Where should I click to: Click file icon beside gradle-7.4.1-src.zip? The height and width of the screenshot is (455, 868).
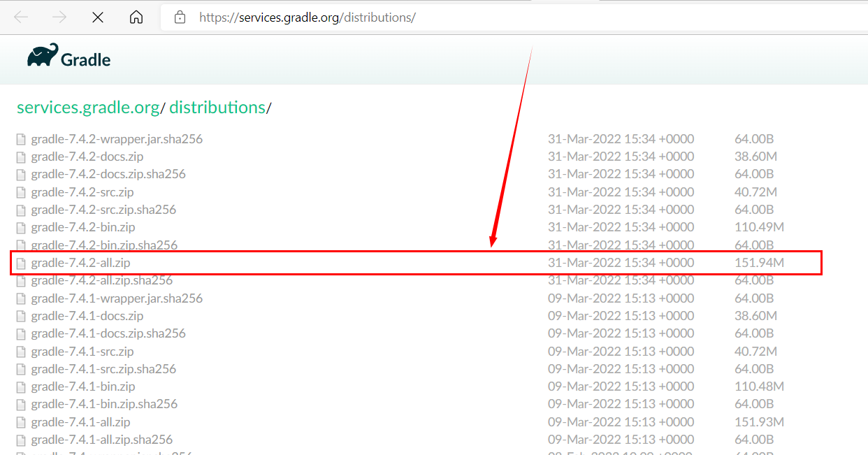coord(20,352)
